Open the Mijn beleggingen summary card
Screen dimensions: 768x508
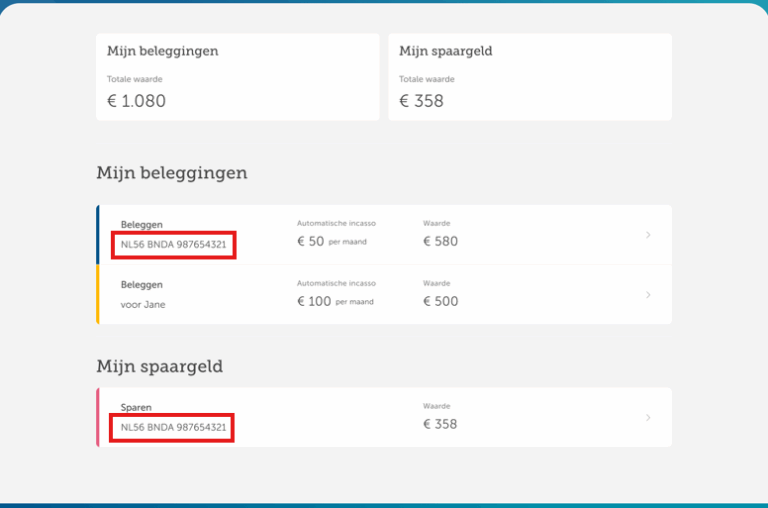(x=238, y=77)
